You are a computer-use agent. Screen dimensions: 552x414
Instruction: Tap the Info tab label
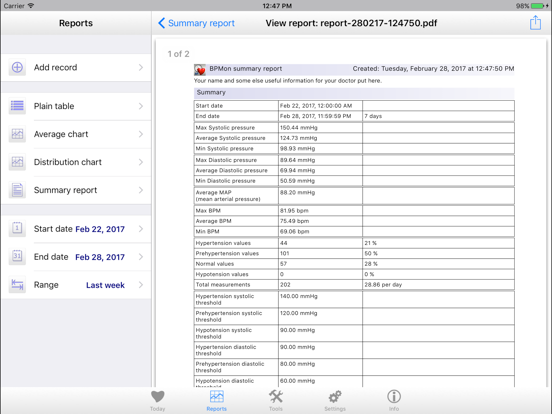[394, 409]
